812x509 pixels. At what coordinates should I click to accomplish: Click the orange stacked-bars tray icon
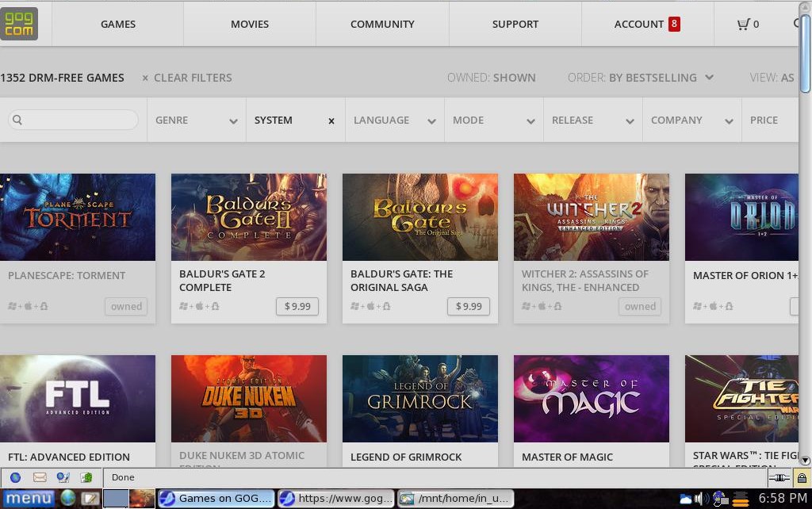pos(741,499)
